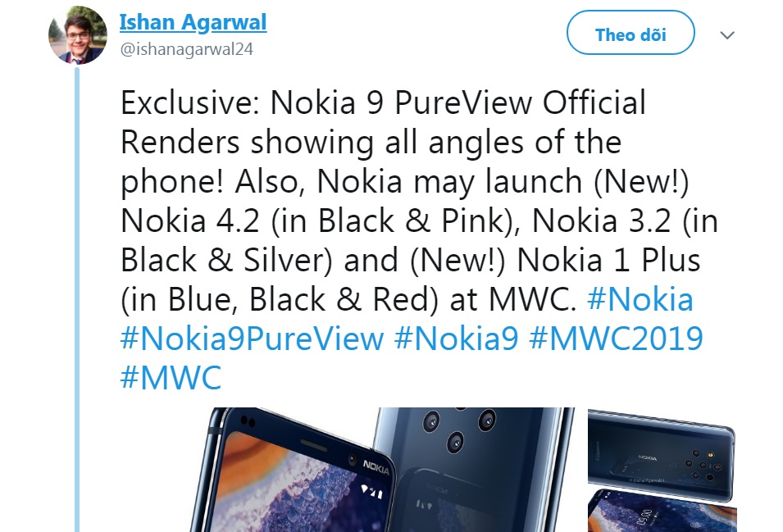The image size is (783, 532).
Task: Open Ishan Agarwal's profile avatar
Action: 77,35
